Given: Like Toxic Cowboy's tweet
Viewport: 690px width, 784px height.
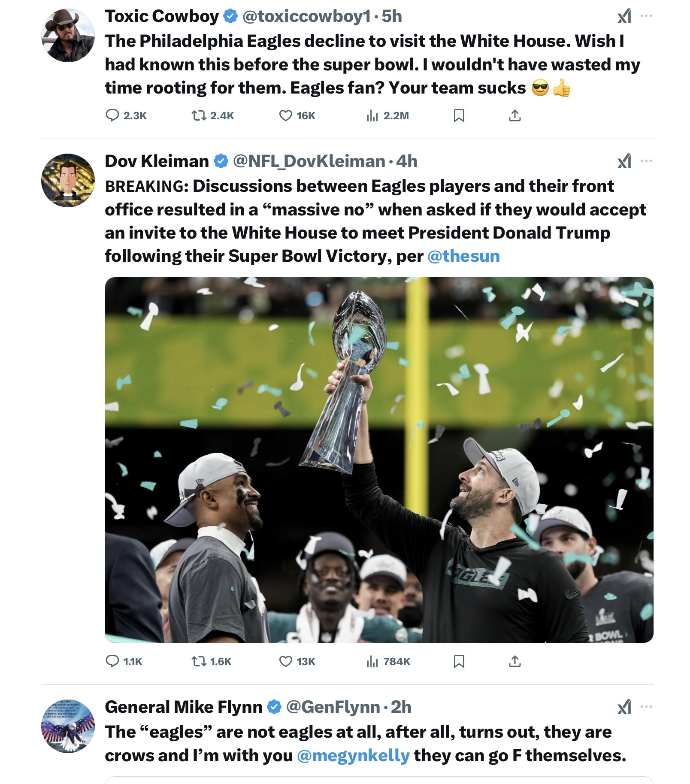Looking at the screenshot, I should pos(285,115).
